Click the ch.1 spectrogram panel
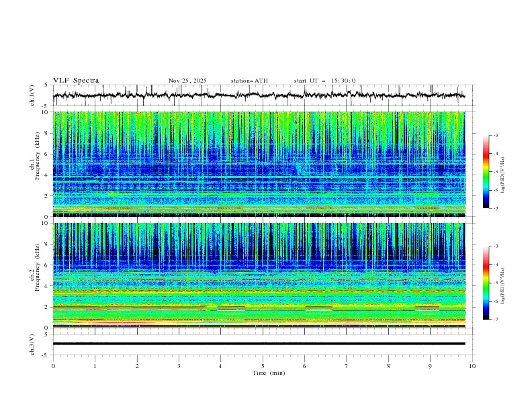This screenshot has width=532, height=411. click(x=259, y=164)
